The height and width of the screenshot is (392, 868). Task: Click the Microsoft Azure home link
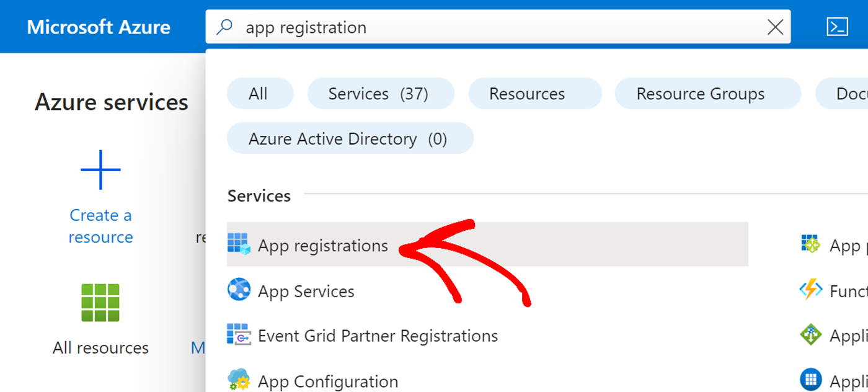(98, 26)
